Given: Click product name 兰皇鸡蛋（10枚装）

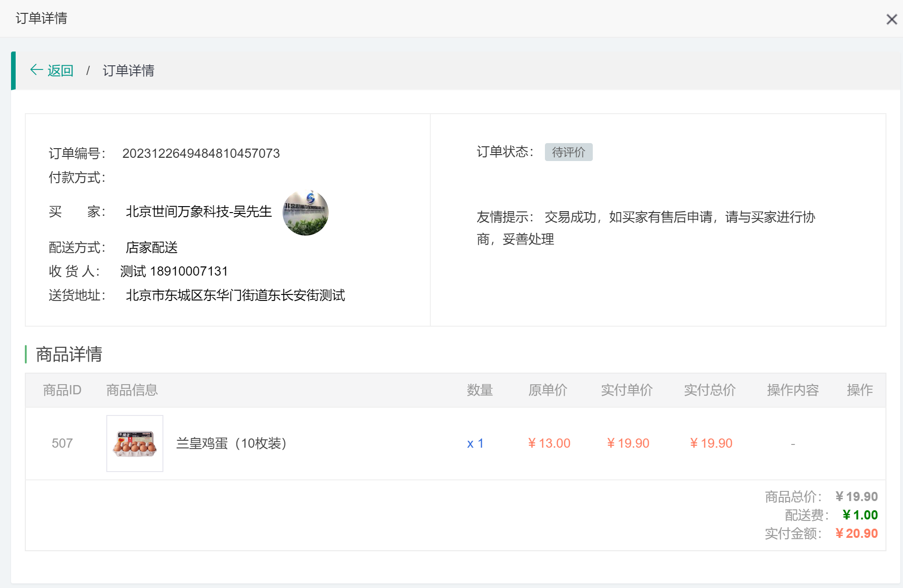Looking at the screenshot, I should point(231,443).
